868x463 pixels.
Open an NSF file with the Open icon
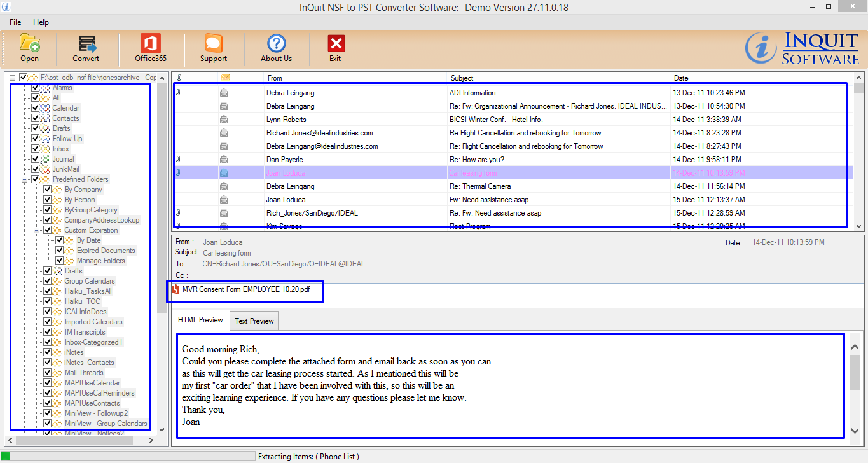(x=29, y=43)
